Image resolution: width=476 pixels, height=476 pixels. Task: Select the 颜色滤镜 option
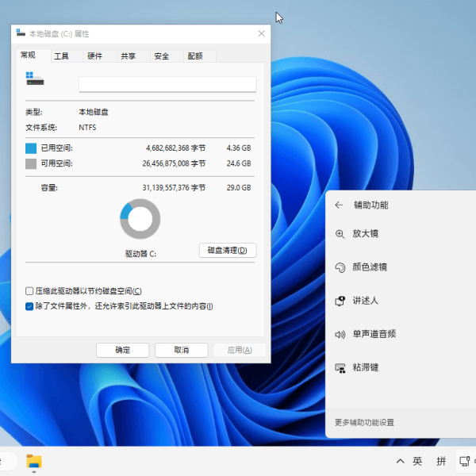tap(370, 267)
